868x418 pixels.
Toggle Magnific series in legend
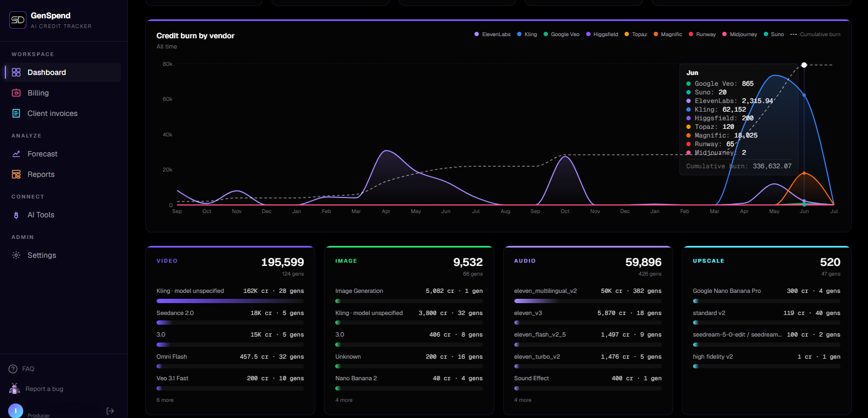click(x=668, y=34)
